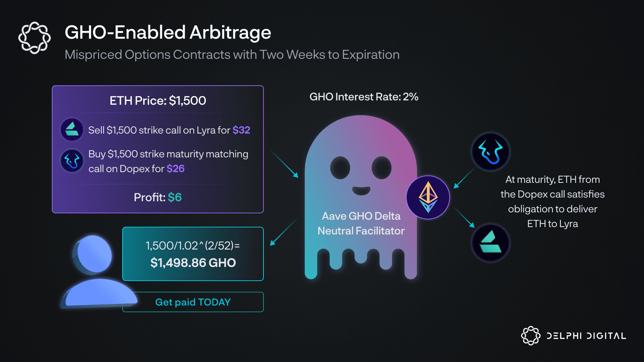Image resolution: width=644 pixels, height=362 pixels.
Task: Click the Ethereum diamond icon on the ghost
Action: [x=428, y=197]
